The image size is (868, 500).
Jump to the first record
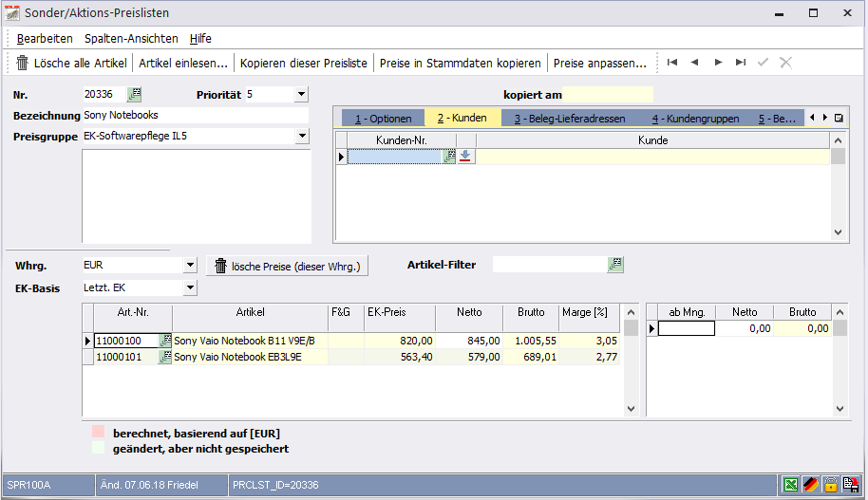coord(672,63)
